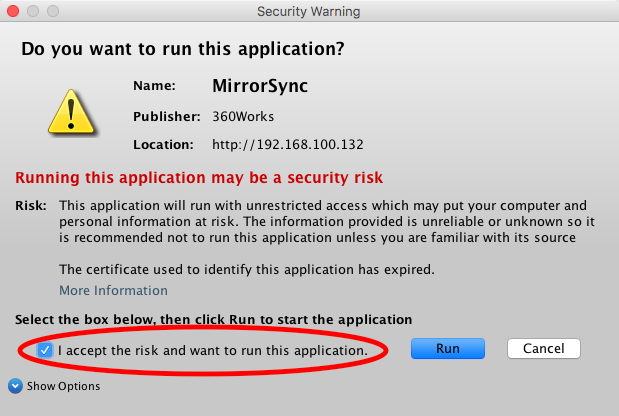Close the Security Warning window
The width and height of the screenshot is (619, 416).
[13, 11]
